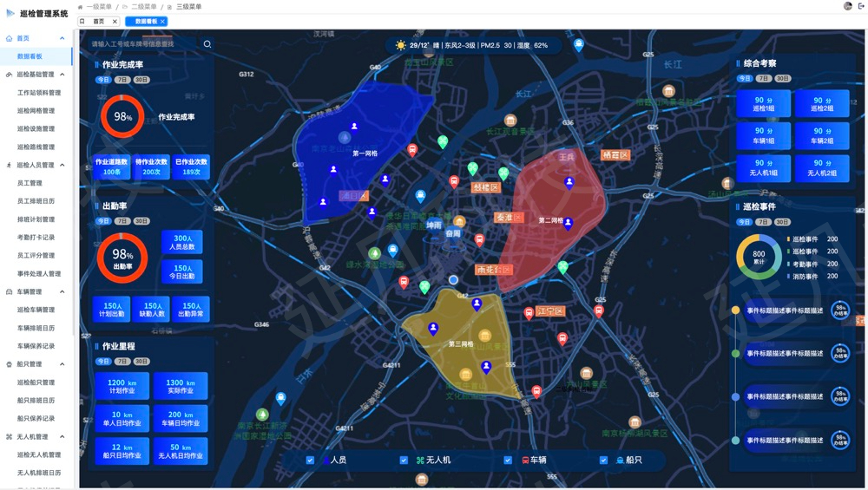Close the 数据看板 tab
868x490 pixels.
162,22
